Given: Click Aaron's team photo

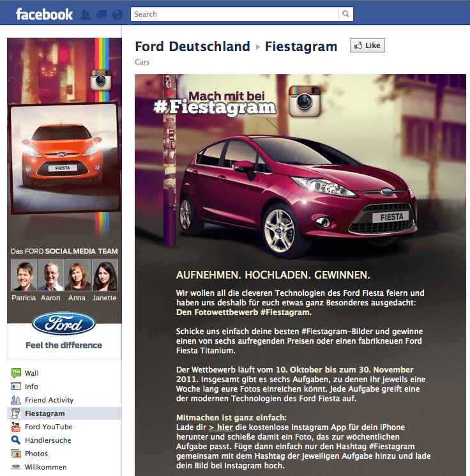Looking at the screenshot, I should (50, 275).
